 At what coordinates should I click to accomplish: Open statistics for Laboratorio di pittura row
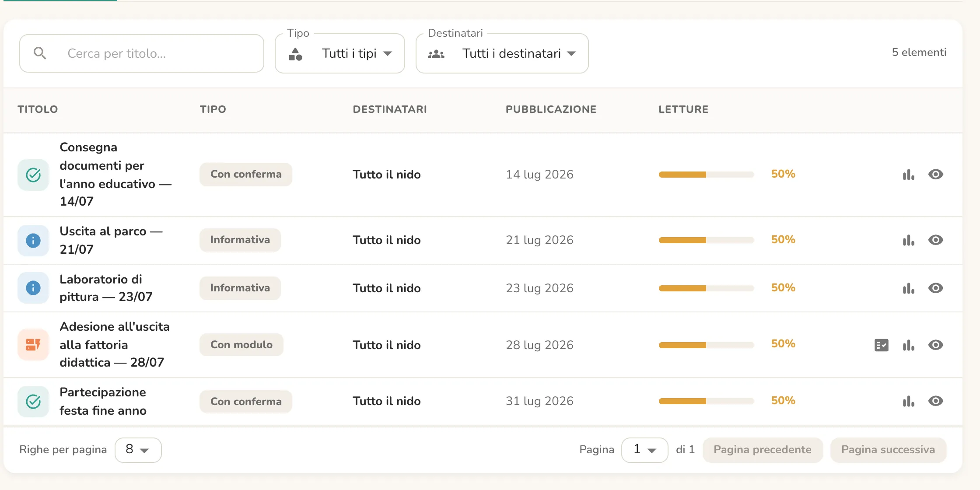(908, 288)
